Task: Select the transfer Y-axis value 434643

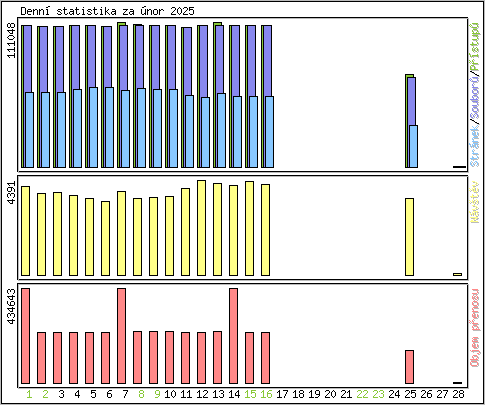Action: [x=12, y=306]
